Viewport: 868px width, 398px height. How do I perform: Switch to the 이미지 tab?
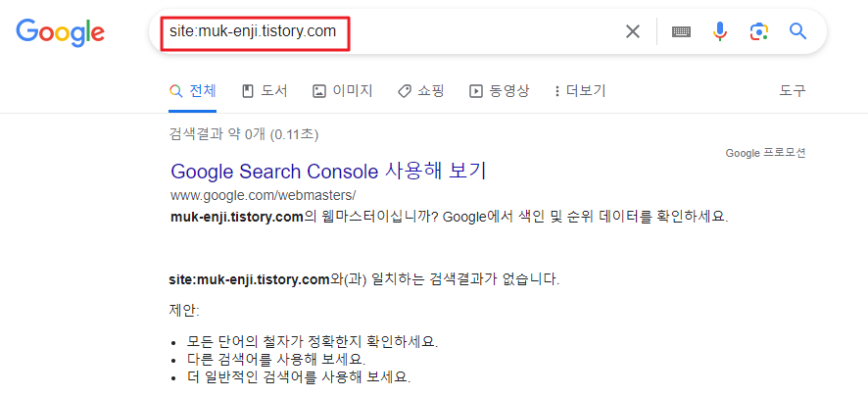pos(343,91)
